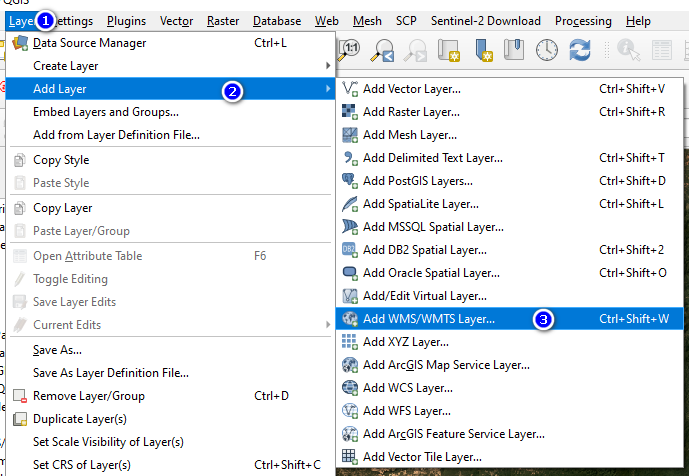
Task: Select Add WMS/WMTS Layer... entry
Action: (x=510, y=319)
